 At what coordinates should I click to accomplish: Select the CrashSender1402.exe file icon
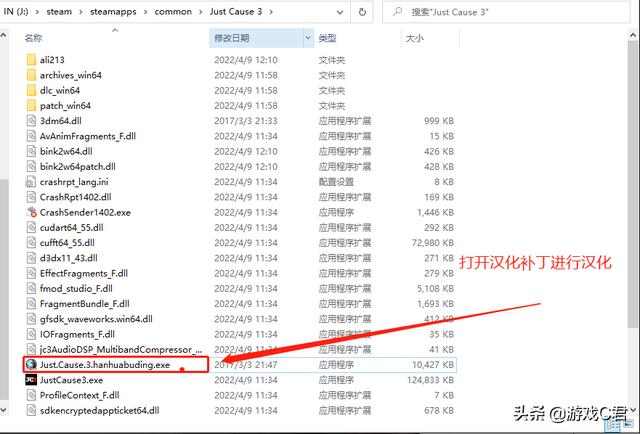pos(31,213)
